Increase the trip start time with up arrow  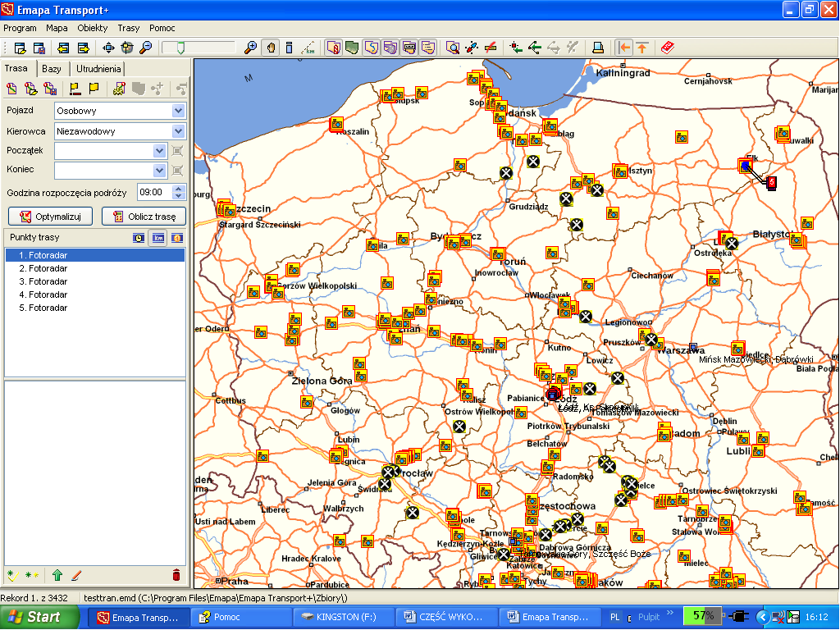179,189
